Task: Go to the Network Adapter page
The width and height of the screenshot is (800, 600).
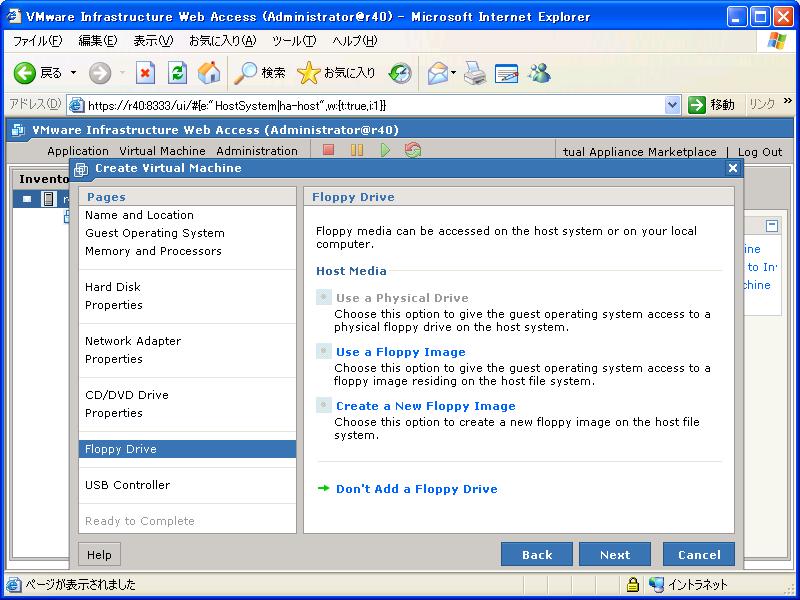Action: [x=133, y=341]
